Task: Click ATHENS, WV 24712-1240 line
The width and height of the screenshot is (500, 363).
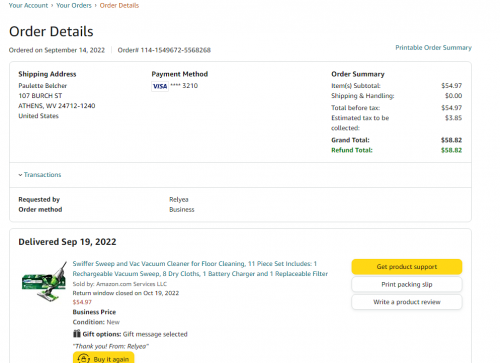Action: 57,106
